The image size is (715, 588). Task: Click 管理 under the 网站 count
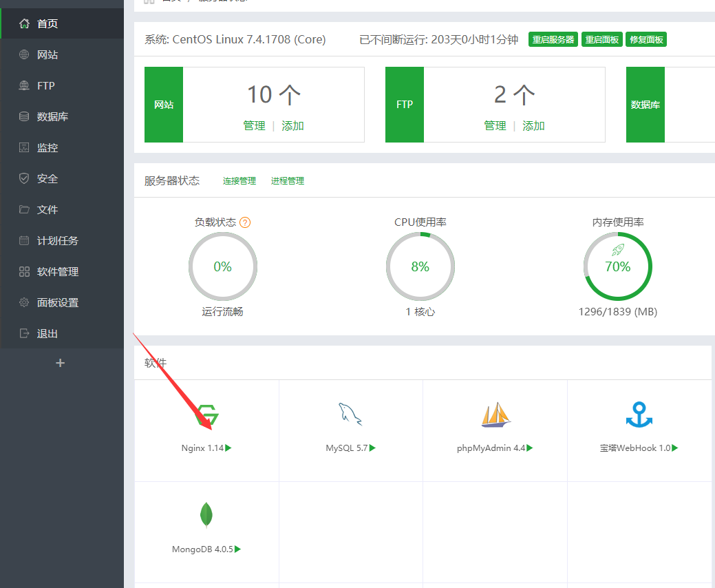[254, 126]
